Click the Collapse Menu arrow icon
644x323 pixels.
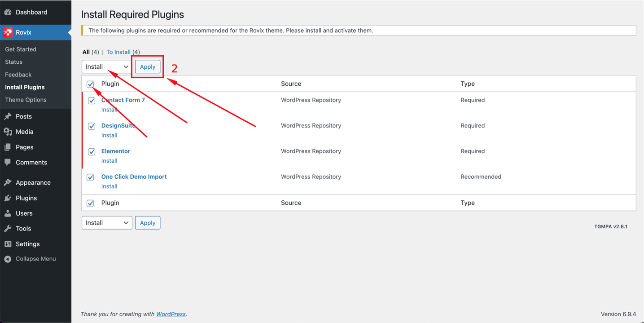tap(8, 259)
